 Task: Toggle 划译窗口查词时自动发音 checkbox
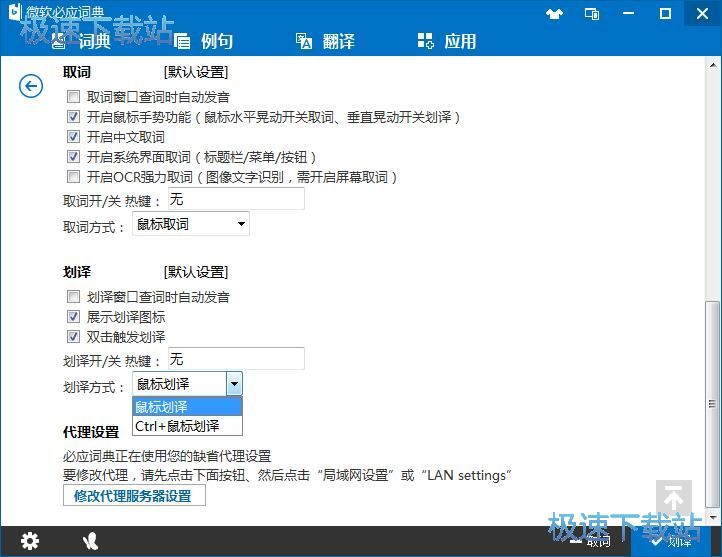point(73,296)
